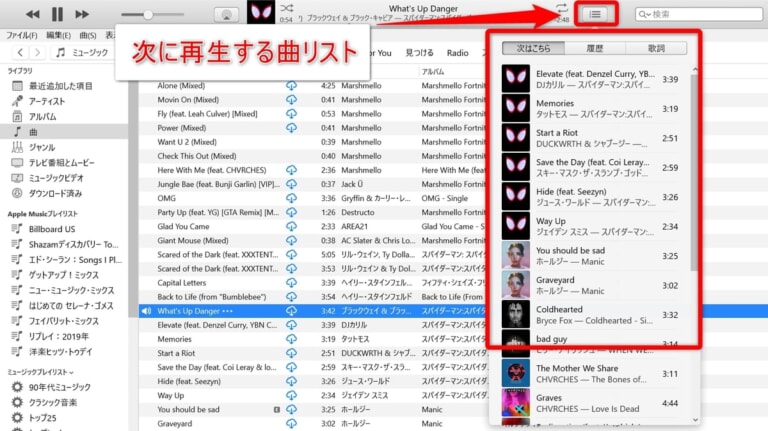Download Memories from the song list
This screenshot has height=431, width=768.
coord(291,339)
